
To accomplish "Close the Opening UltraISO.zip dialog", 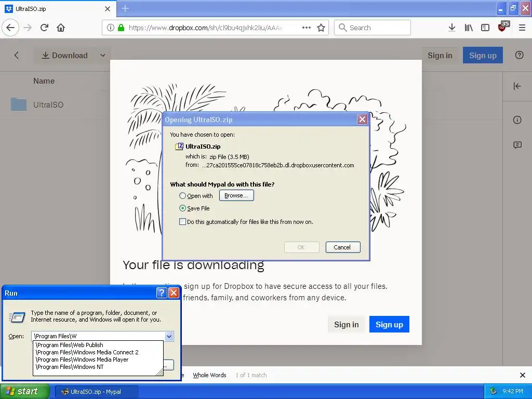I will tap(362, 119).
